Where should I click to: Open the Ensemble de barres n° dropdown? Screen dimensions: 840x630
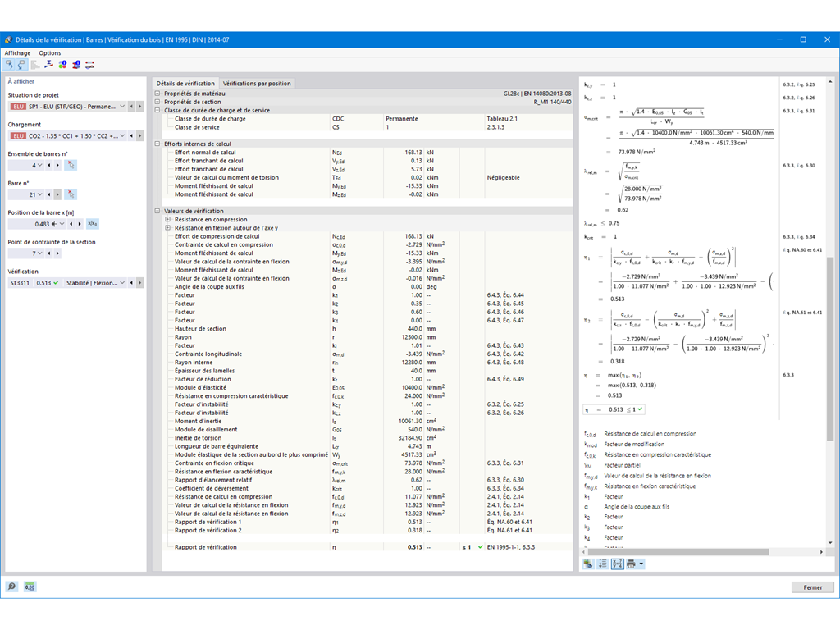pos(39,165)
